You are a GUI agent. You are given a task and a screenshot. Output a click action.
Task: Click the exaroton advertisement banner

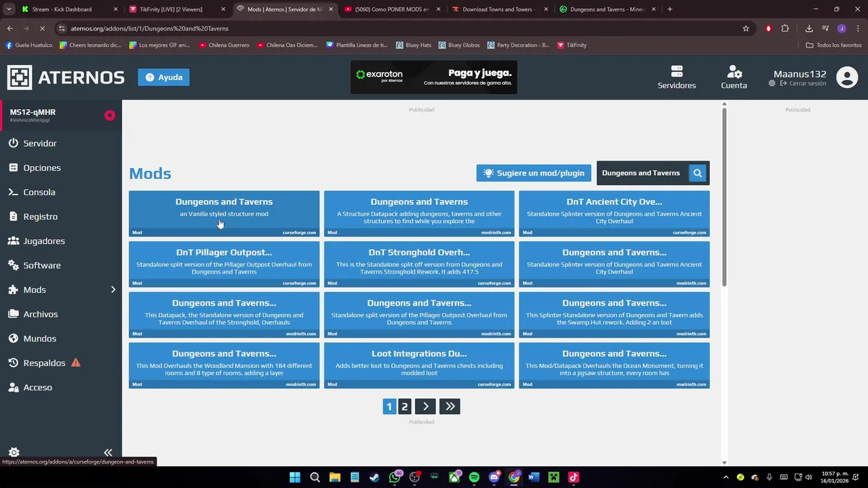[x=434, y=77]
